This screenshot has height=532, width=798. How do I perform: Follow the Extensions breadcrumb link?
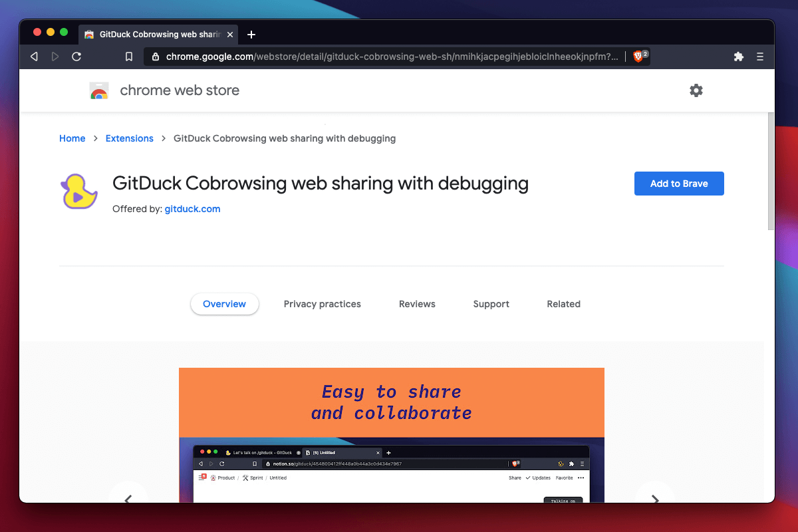coord(130,138)
